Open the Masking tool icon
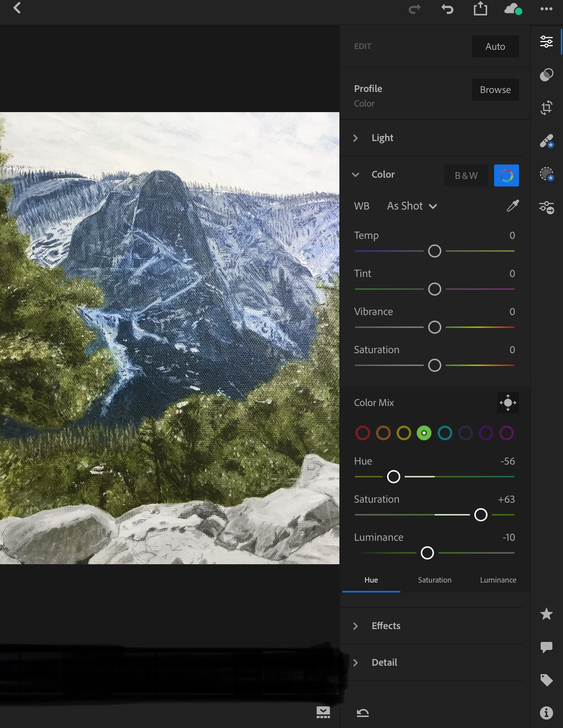Viewport: 563px width, 728px height. click(546, 174)
